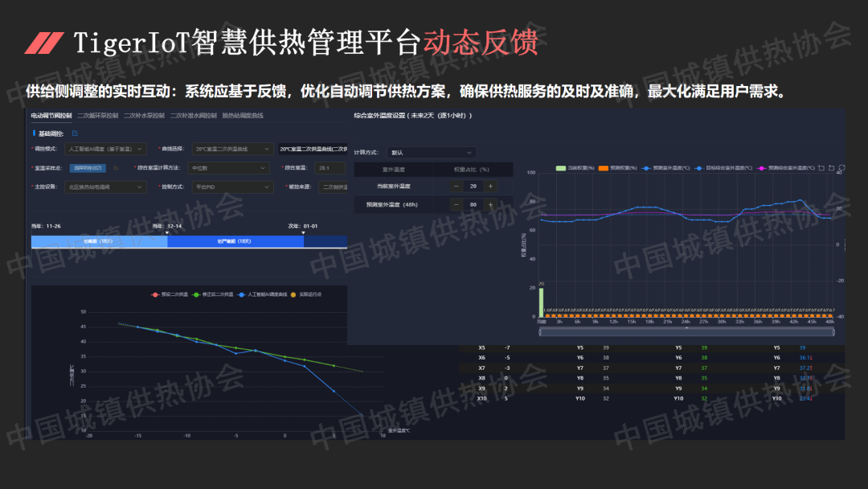Click minus stepper for 当前室外温度 weight

click(456, 186)
